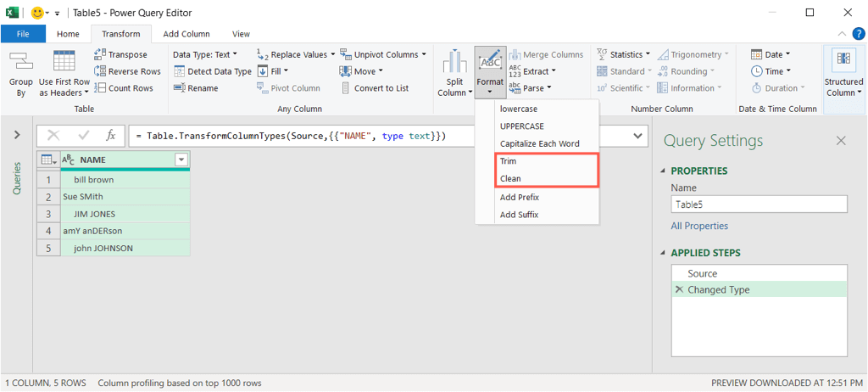The image size is (868, 392).
Task: Click the Format ABC icon
Action: click(490, 61)
